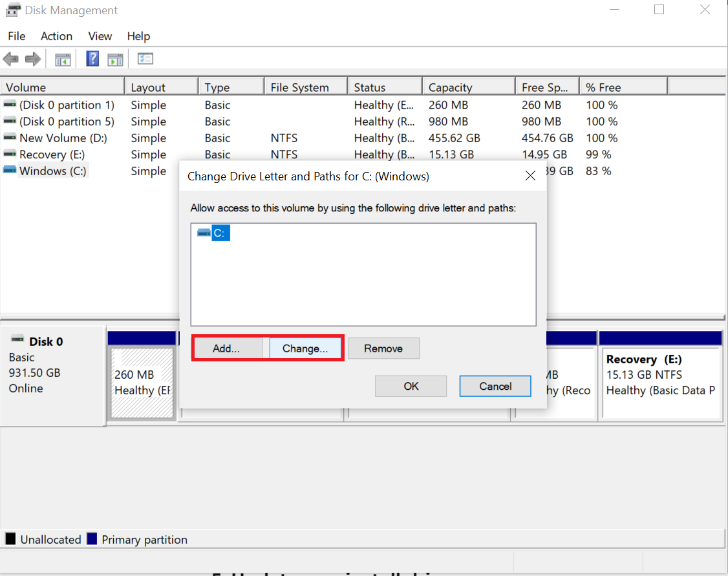Viewport: 728px width, 576px height.
Task: Click the 455.62 GB capacity cell
Action: 454,138
